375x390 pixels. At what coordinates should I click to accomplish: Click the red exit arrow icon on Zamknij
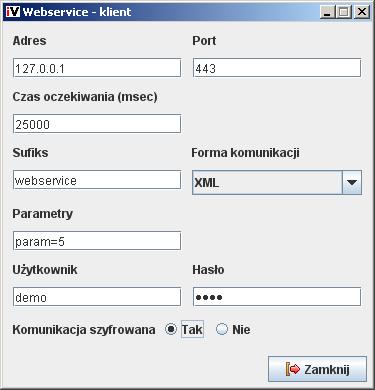click(x=293, y=369)
